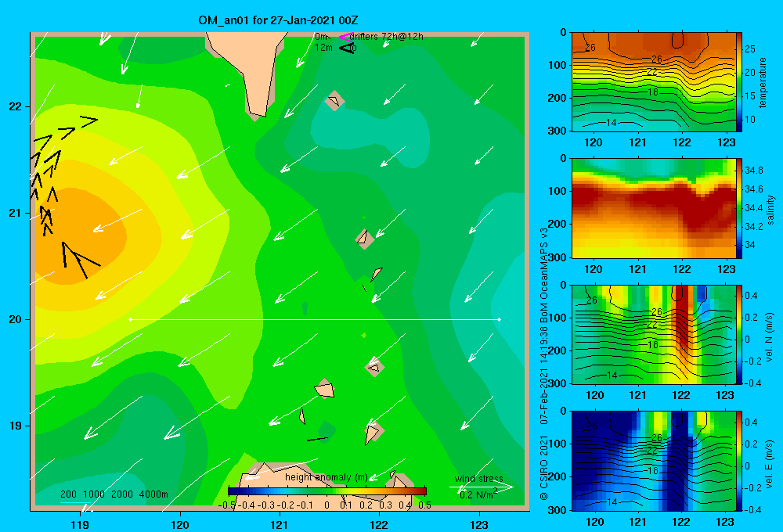Click the black 12m arrow legend icon
The width and height of the screenshot is (783, 532).
(x=347, y=48)
